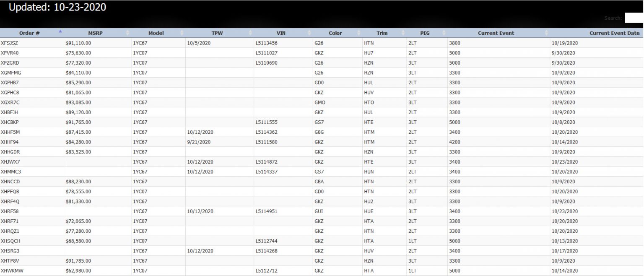Viewport: 644px width, 276px height.
Task: Focus the Search input box
Action: click(x=634, y=18)
